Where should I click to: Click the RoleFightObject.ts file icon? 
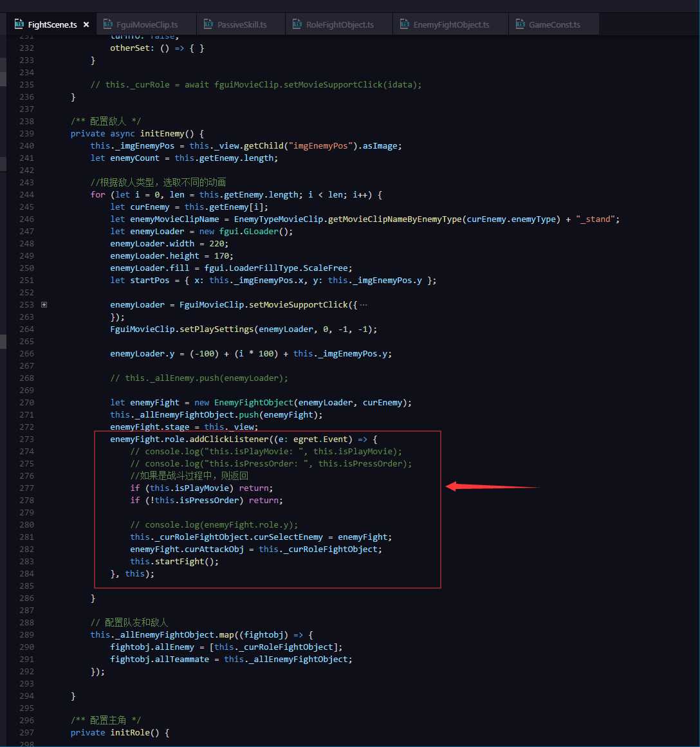point(297,24)
